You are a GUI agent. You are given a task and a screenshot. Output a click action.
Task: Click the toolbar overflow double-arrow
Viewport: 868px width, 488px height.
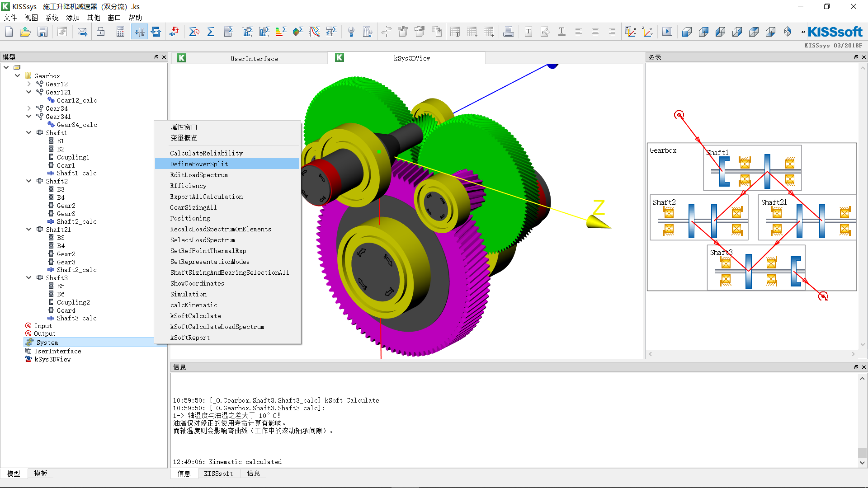coord(803,32)
